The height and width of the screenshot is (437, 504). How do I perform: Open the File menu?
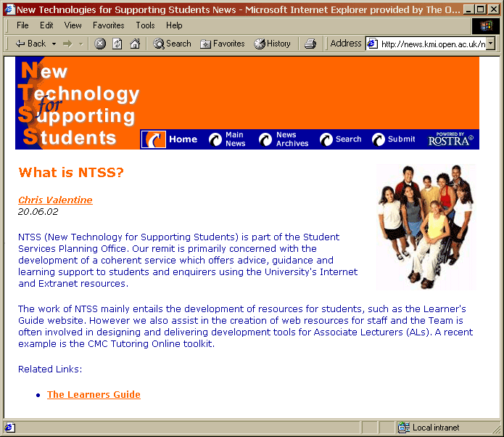(22, 25)
